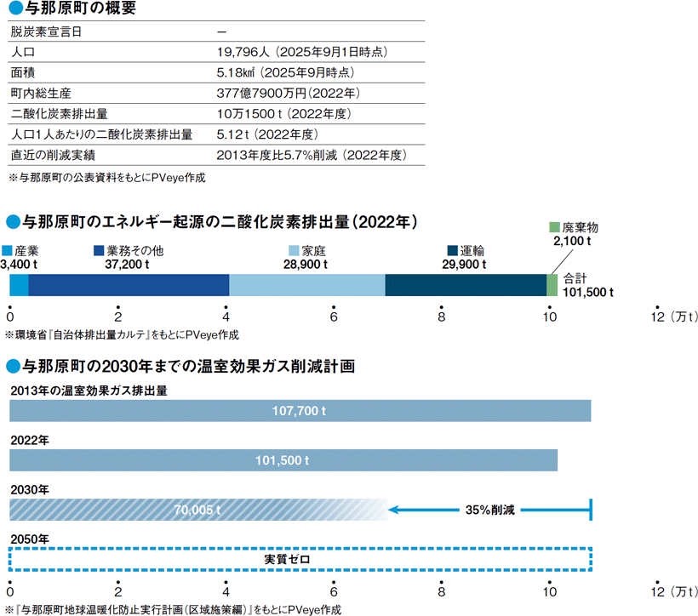This screenshot has height=616, width=698.
Task: Click the hatched 2030 bar showing 70,005 t
Action: click(197, 510)
